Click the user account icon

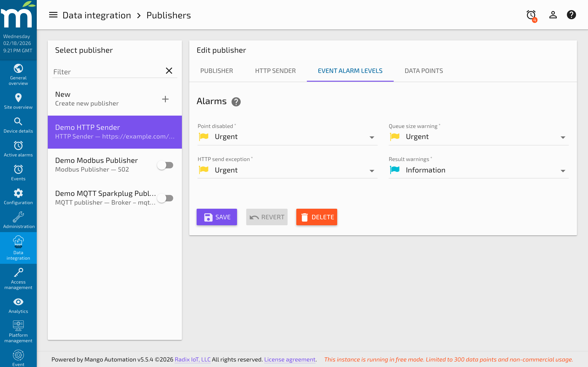[553, 15]
